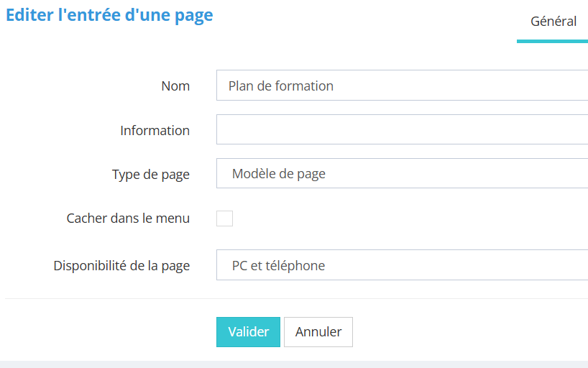
Task: Enable the Cacher dans le menu checkbox
Action: (224, 218)
